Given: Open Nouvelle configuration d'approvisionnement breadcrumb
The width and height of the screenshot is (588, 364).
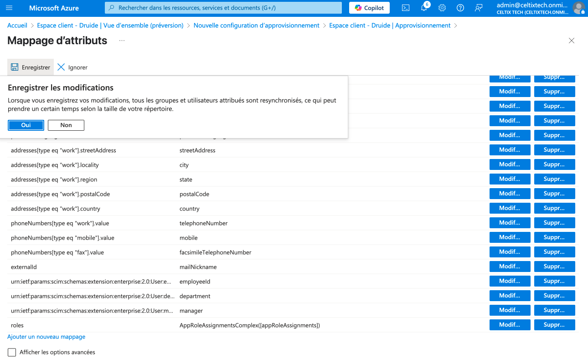Looking at the screenshot, I should click(256, 26).
